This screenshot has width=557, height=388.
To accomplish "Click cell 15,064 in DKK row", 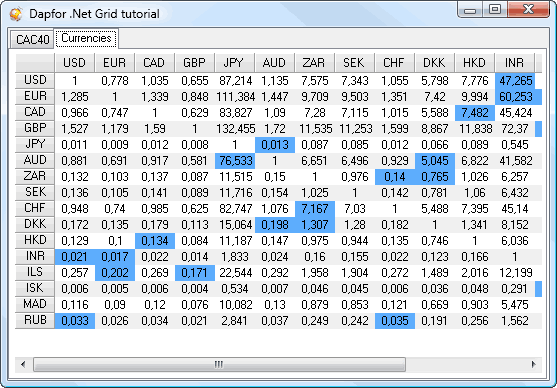I will [x=235, y=225].
